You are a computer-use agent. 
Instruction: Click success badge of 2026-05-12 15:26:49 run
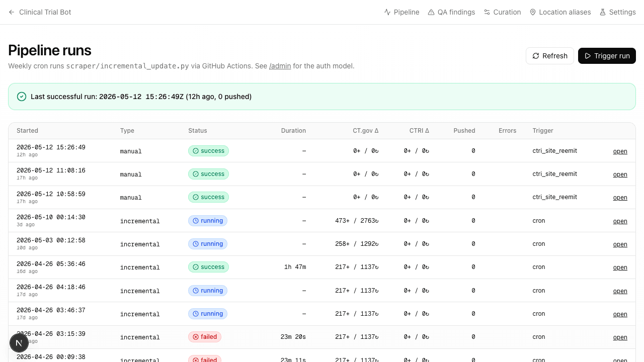(x=208, y=151)
